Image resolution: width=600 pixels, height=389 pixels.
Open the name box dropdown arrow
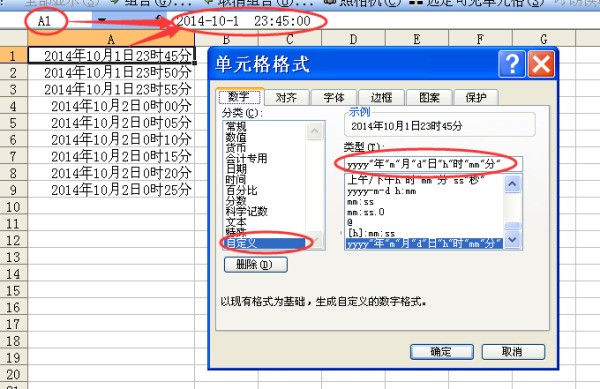pos(101,20)
